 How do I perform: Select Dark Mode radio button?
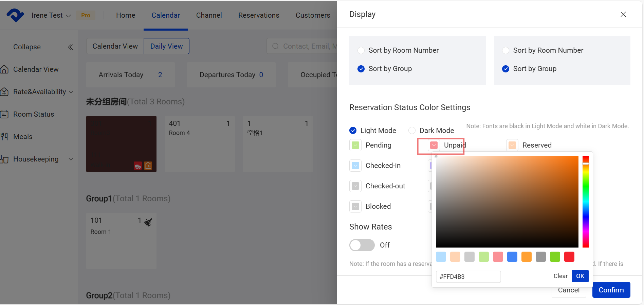click(412, 131)
